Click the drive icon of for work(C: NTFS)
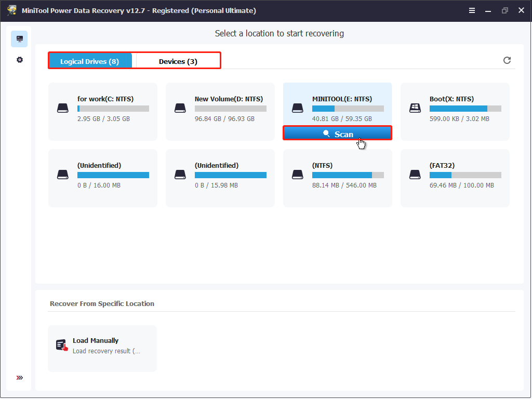This screenshot has height=399, width=532. pyautogui.click(x=63, y=108)
